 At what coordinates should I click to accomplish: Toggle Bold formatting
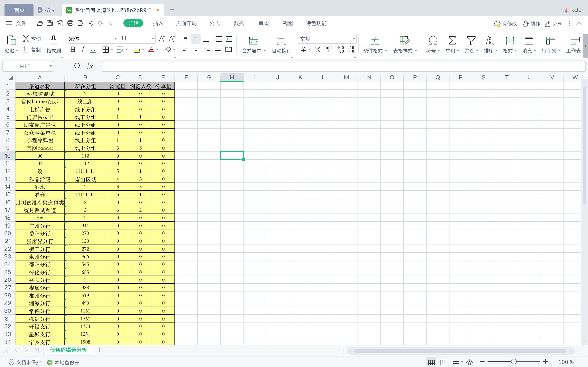pyautogui.click(x=73, y=50)
